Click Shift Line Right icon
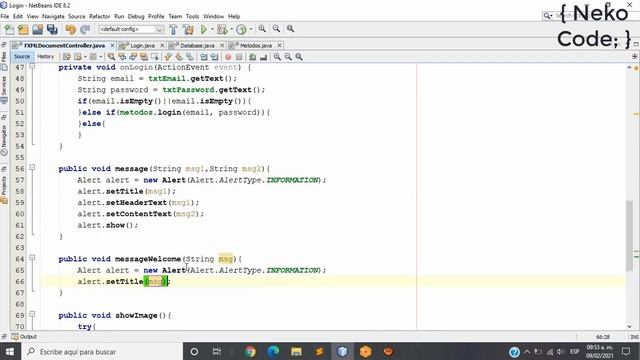This screenshot has height=360, width=640. pyautogui.click(x=214, y=57)
